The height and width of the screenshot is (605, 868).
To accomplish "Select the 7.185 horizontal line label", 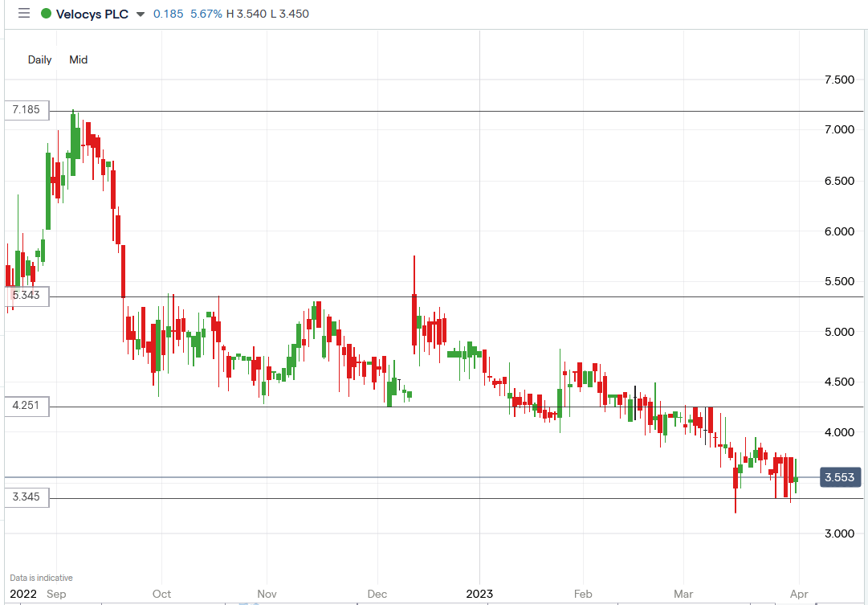I will [26, 110].
